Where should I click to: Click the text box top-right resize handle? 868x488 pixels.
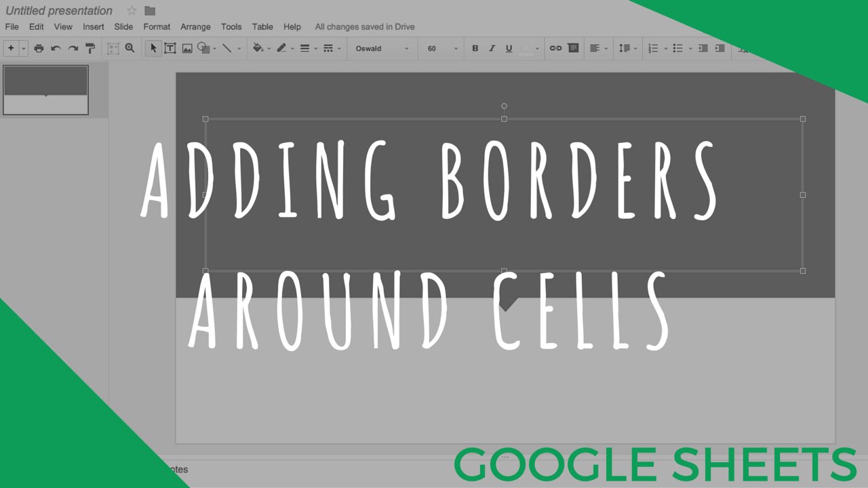pyautogui.click(x=803, y=119)
